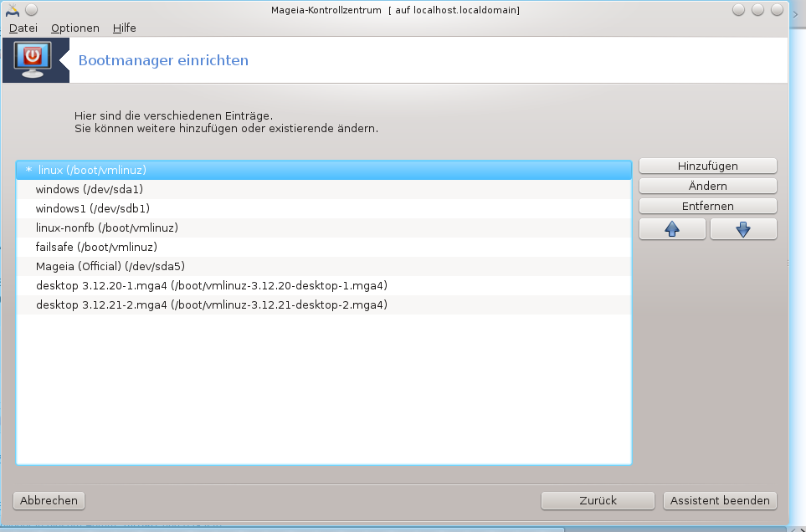Select the windows1 (/dev/sdb1) entry

324,208
